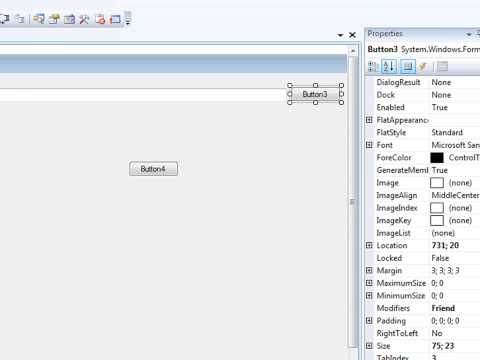Viewport: 480px width, 360px height.
Task: Select the RightToLeft property name
Action: pos(397,333)
